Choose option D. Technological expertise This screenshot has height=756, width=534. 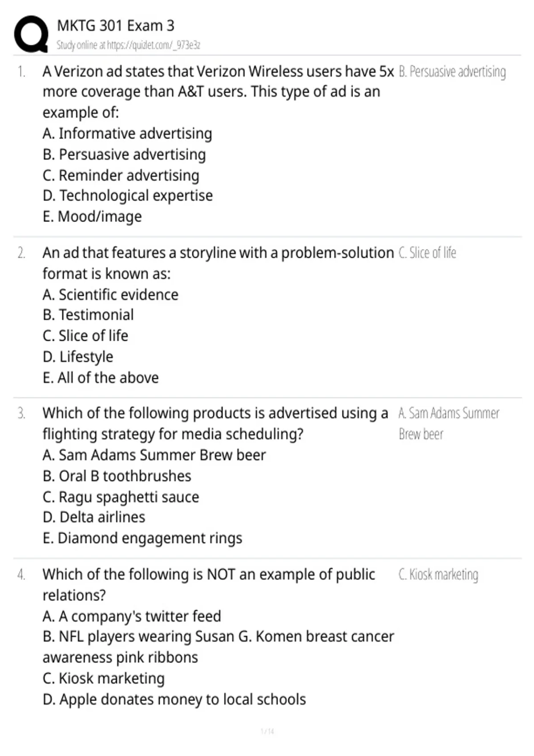pyautogui.click(x=128, y=196)
